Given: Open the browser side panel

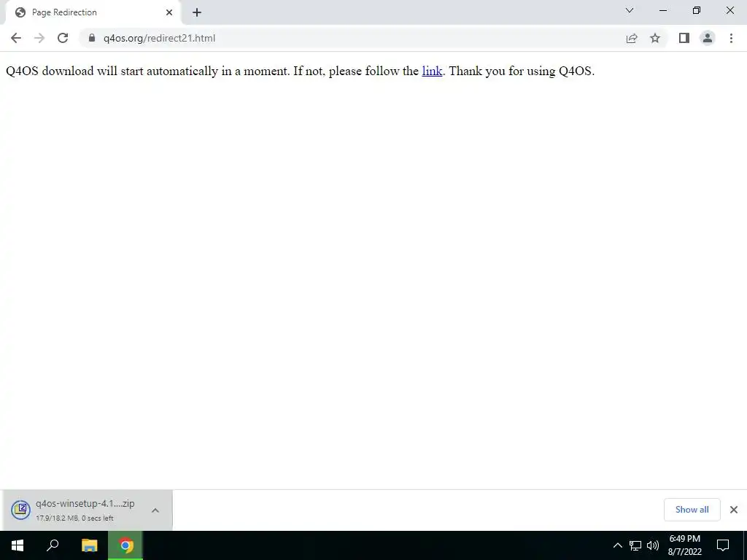Looking at the screenshot, I should click(x=684, y=38).
